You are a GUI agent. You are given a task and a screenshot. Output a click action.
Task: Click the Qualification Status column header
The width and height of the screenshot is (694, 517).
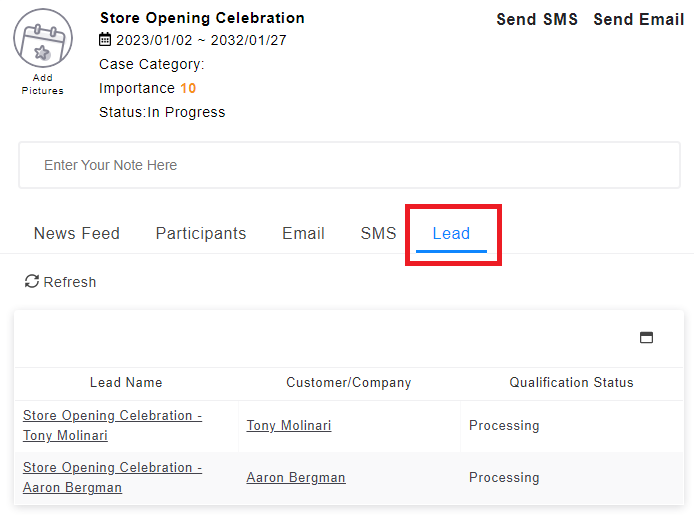coord(572,383)
